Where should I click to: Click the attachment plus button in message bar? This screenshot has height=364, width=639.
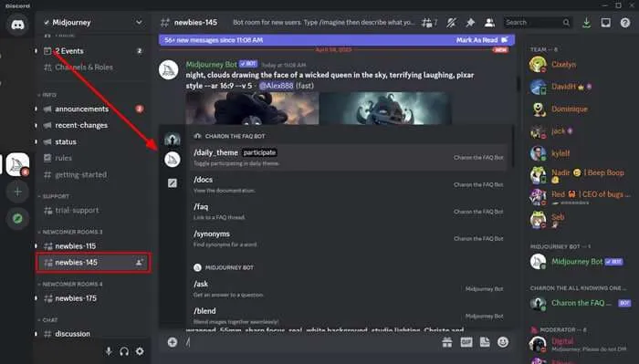173,342
